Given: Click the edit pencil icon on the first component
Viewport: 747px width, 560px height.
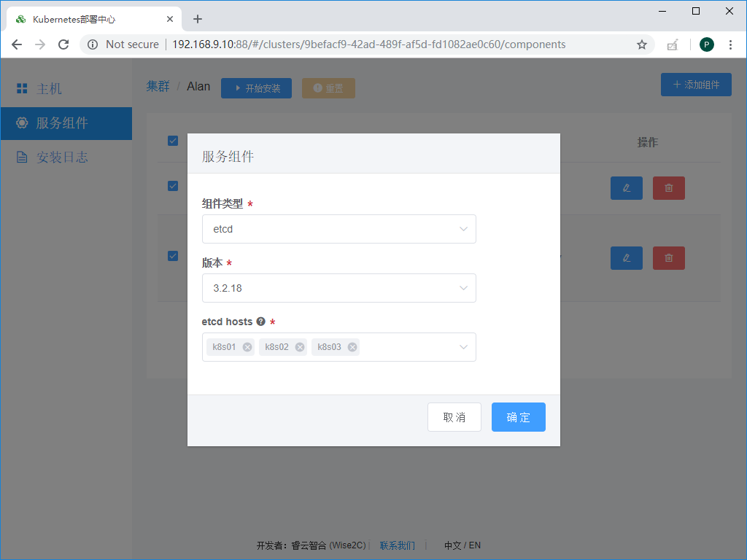Looking at the screenshot, I should [626, 187].
